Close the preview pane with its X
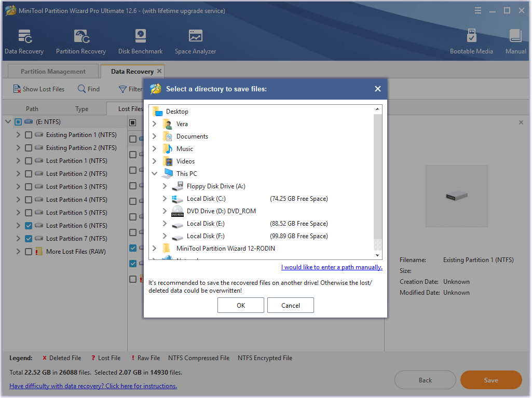Viewport: 532px width, 398px height. [521, 122]
